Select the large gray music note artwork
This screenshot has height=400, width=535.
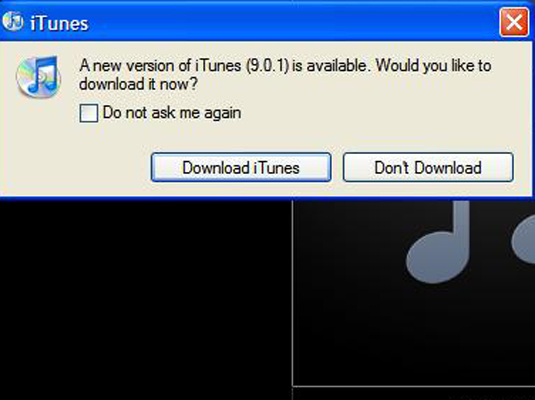coord(438,242)
